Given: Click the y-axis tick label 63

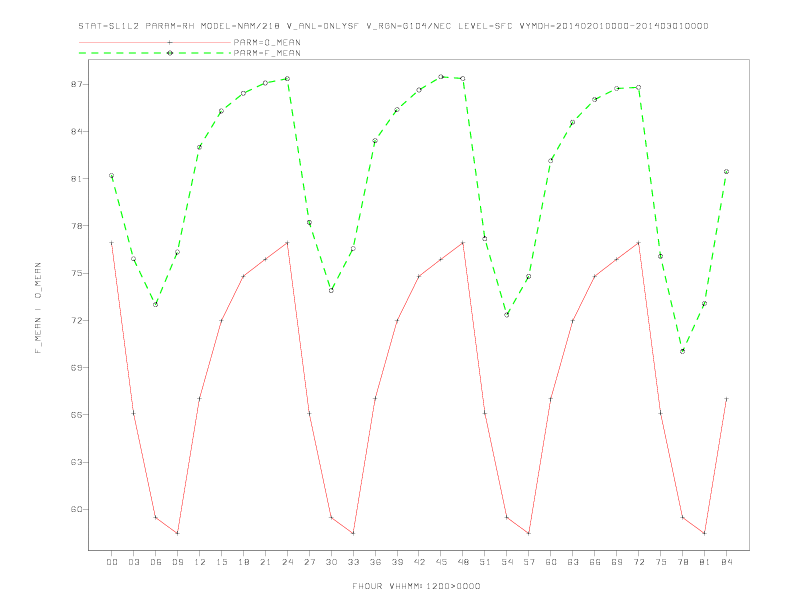Looking at the screenshot, I should (77, 462).
